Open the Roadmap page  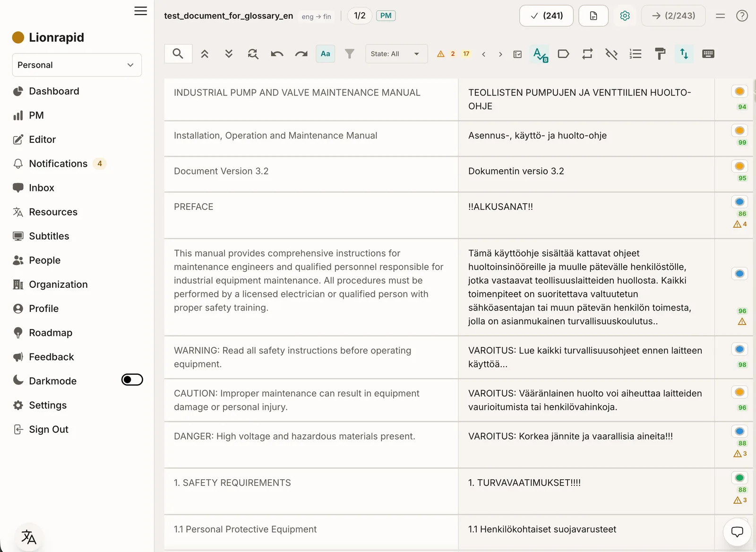point(51,332)
